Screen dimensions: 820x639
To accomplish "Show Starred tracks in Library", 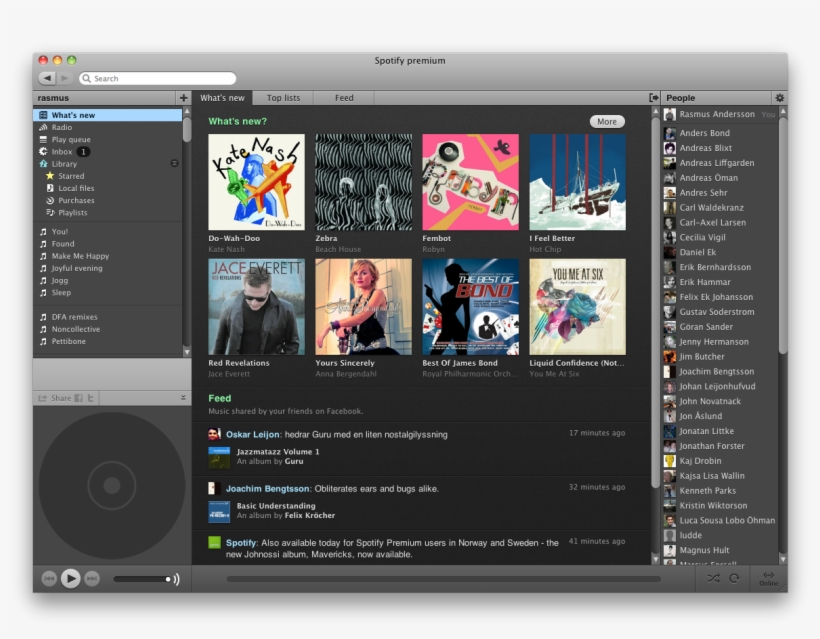I will coord(70,176).
